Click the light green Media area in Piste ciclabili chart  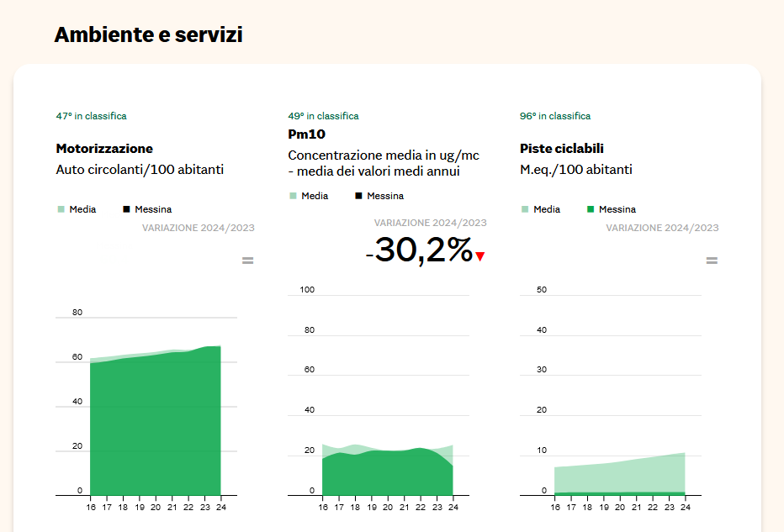[x=622, y=475]
